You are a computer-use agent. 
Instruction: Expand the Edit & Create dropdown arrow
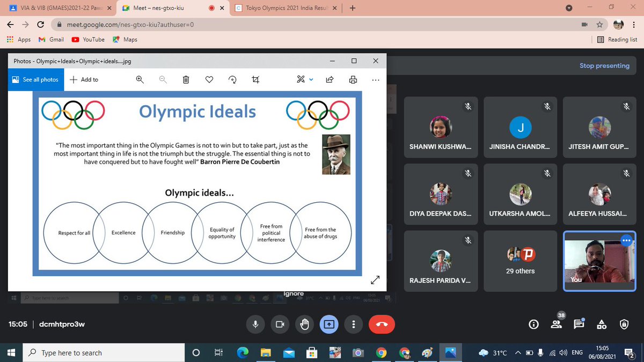click(311, 79)
